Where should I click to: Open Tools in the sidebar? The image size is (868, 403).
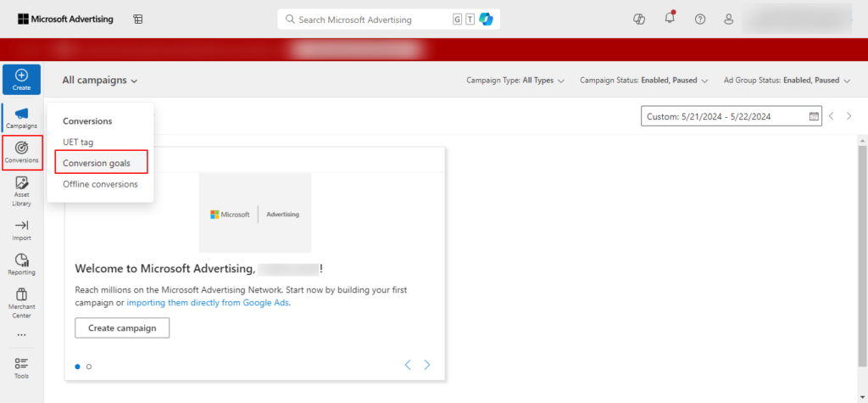[x=21, y=367]
